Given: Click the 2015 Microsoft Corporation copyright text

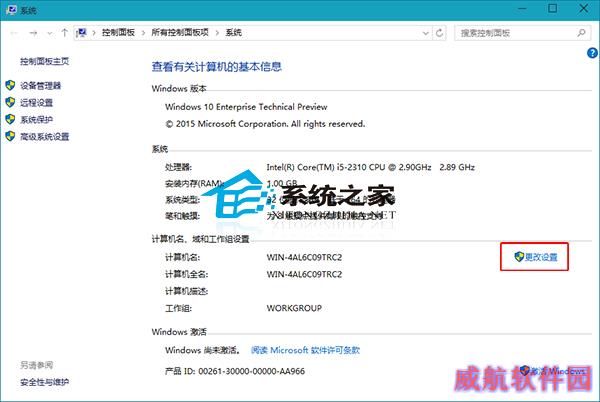Looking at the screenshot, I should pos(265,124).
